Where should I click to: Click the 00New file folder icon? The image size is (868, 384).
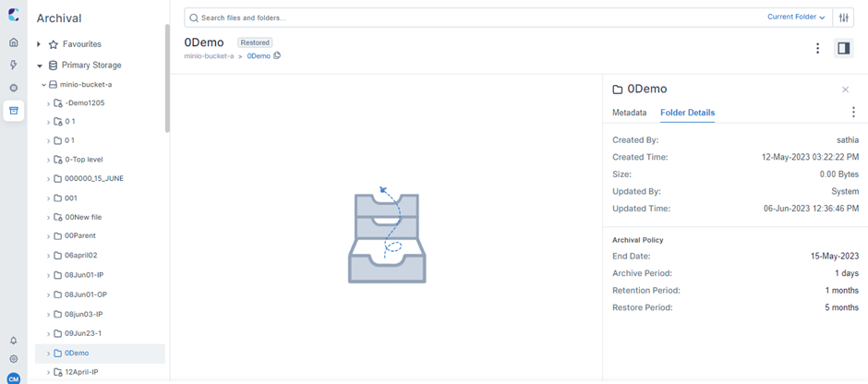click(57, 217)
